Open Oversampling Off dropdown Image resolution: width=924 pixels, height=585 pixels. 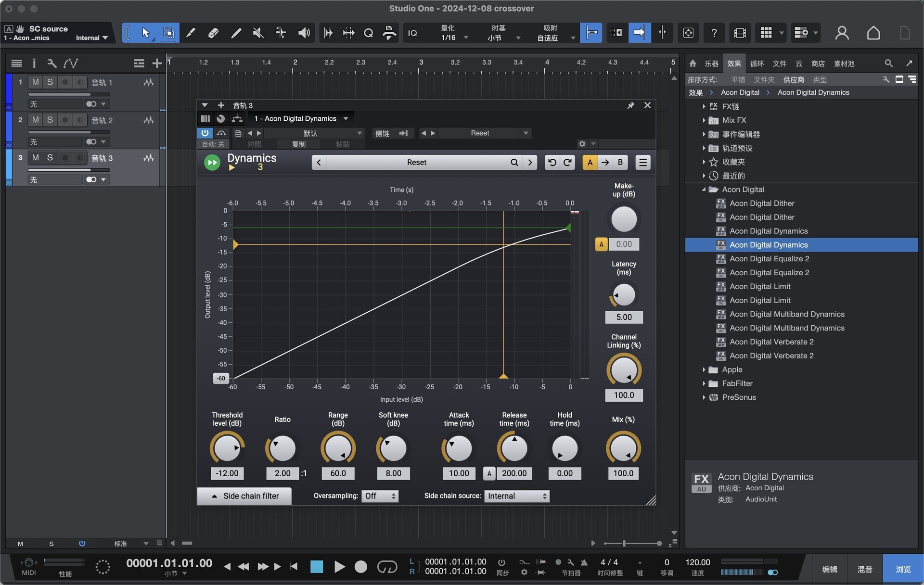coord(380,496)
